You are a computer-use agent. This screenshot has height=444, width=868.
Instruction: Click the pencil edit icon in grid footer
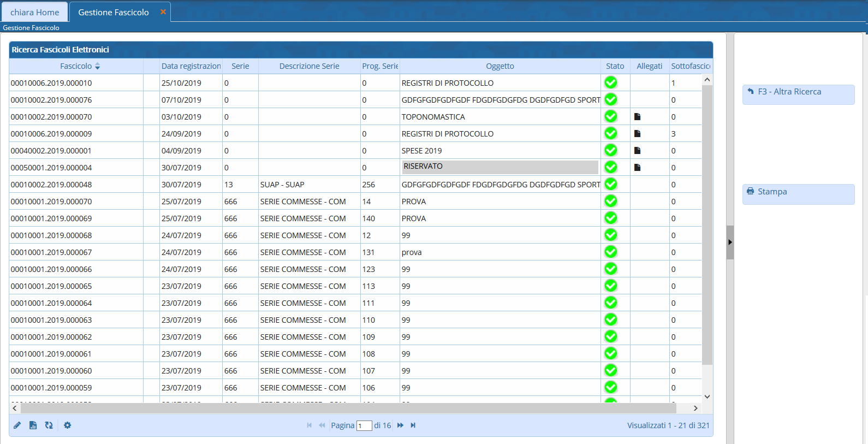click(x=17, y=425)
